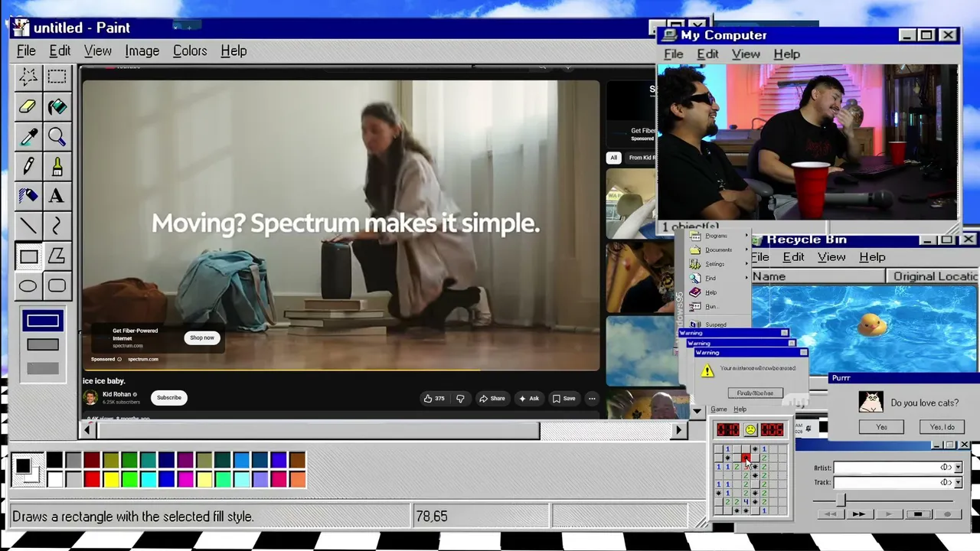This screenshot has height=551, width=980.
Task: Select the solid fill style option
Action: (42, 369)
